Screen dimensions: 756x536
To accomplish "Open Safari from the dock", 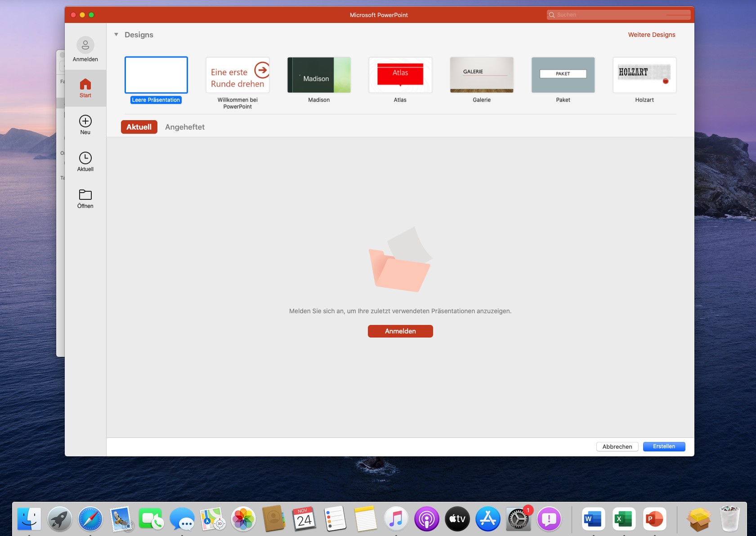I will click(x=90, y=519).
